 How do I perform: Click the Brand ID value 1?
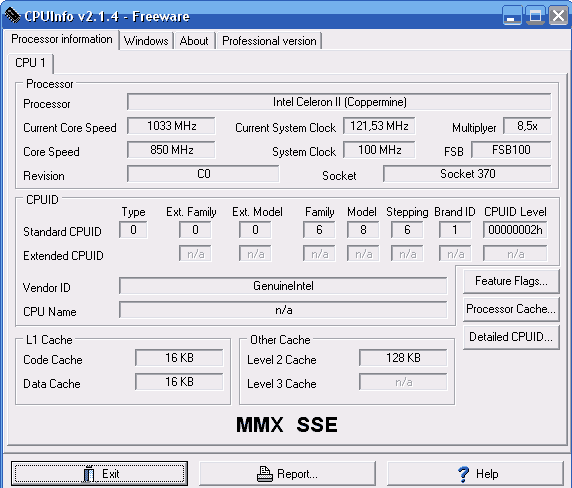pos(455,230)
